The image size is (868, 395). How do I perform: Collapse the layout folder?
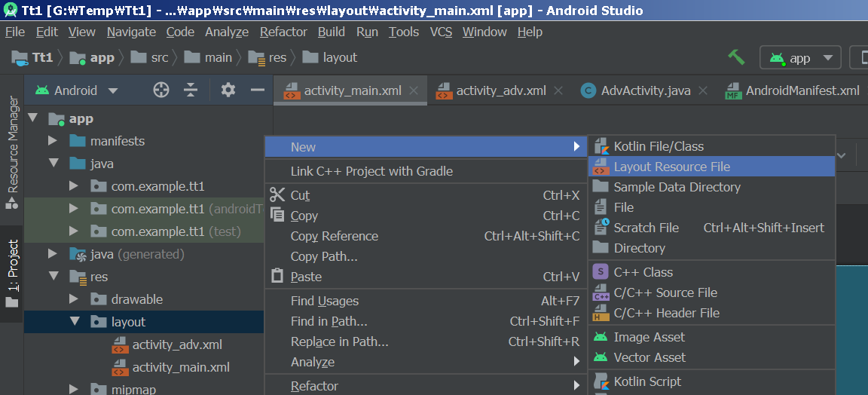[74, 321]
